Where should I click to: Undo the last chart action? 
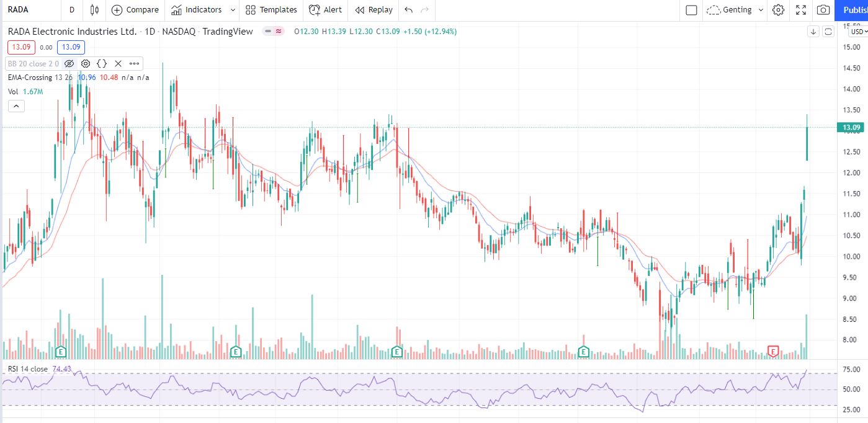click(408, 10)
